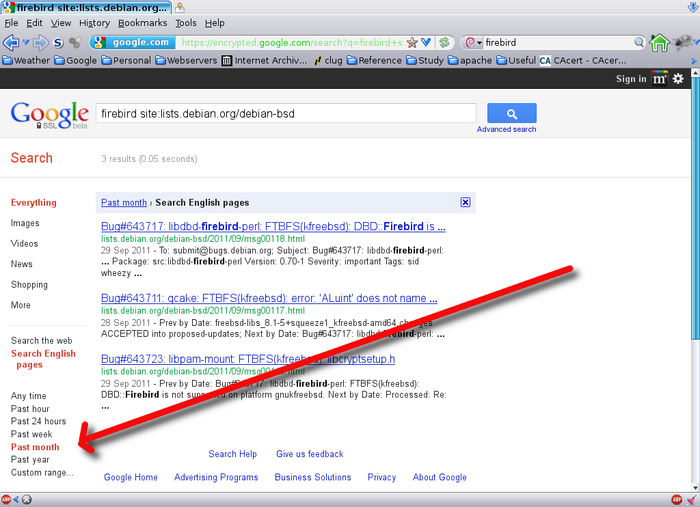Open Bug#643717 libdbd-firebird-perl result
The image size is (700, 507).
coord(273,226)
